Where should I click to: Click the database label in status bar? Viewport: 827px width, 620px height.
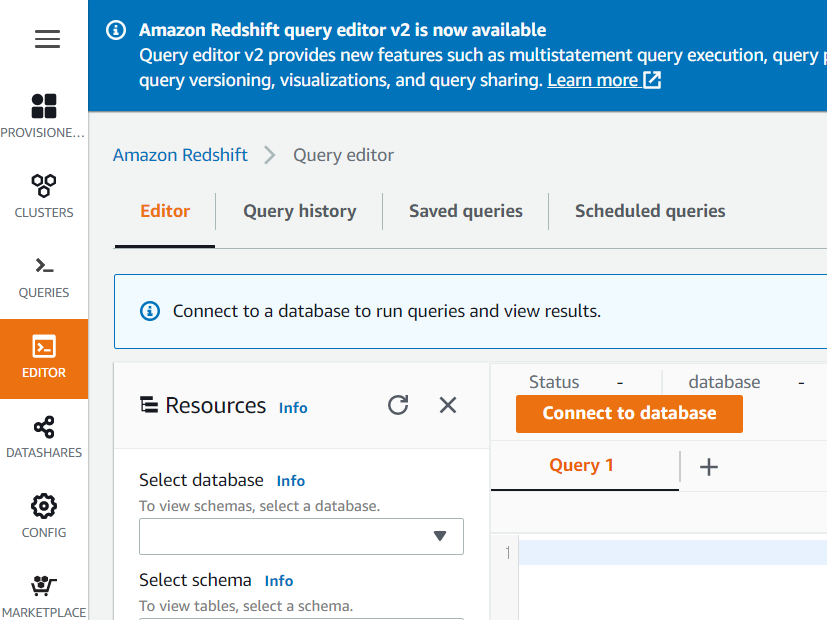[724, 382]
